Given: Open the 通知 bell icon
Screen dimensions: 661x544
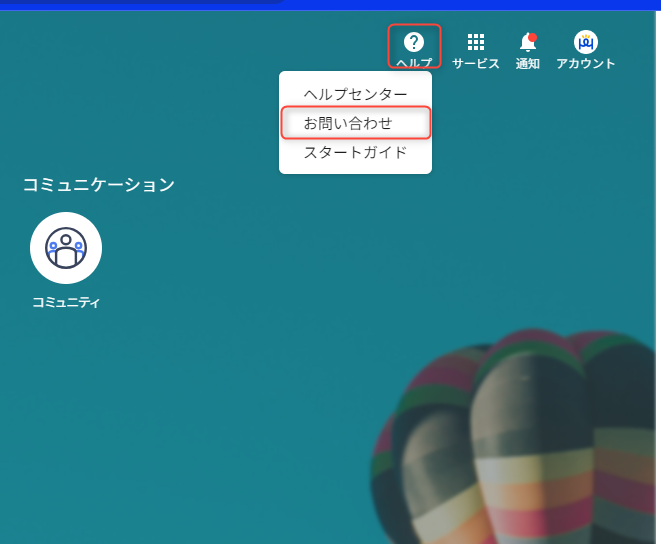Looking at the screenshot, I should click(x=528, y=42).
